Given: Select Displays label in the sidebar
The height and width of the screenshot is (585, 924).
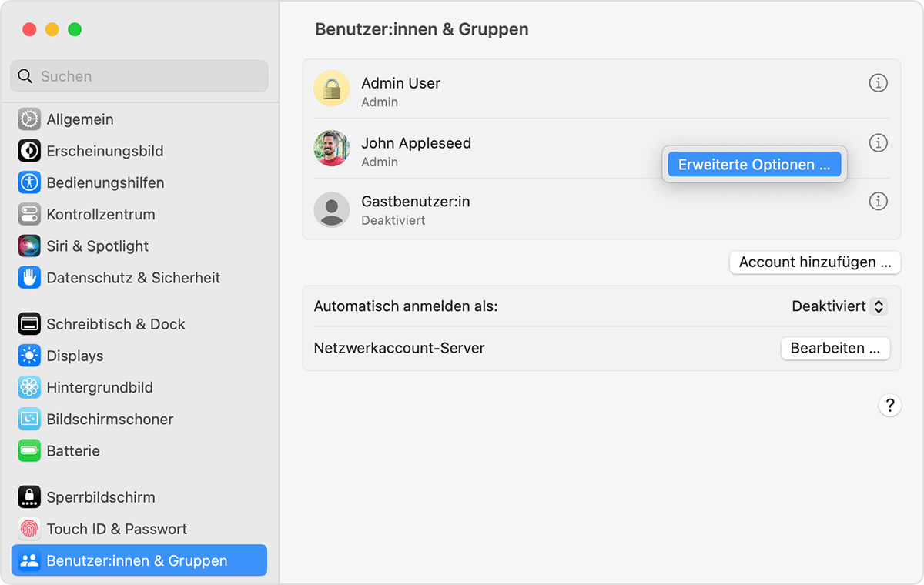Looking at the screenshot, I should pos(75,356).
